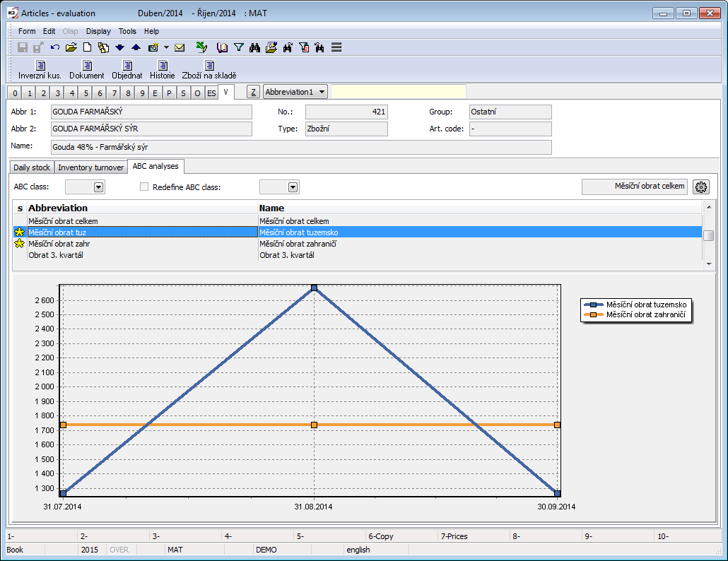
Task: Switch to the Inventory turnover tab
Action: [91, 167]
